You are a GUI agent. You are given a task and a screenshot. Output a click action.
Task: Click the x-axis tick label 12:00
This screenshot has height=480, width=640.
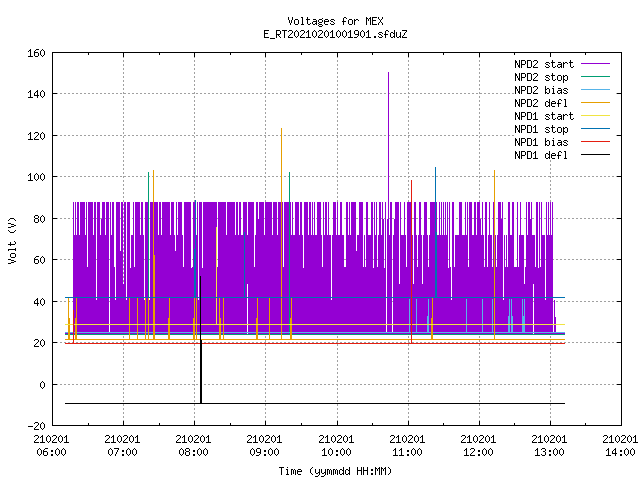(x=478, y=452)
